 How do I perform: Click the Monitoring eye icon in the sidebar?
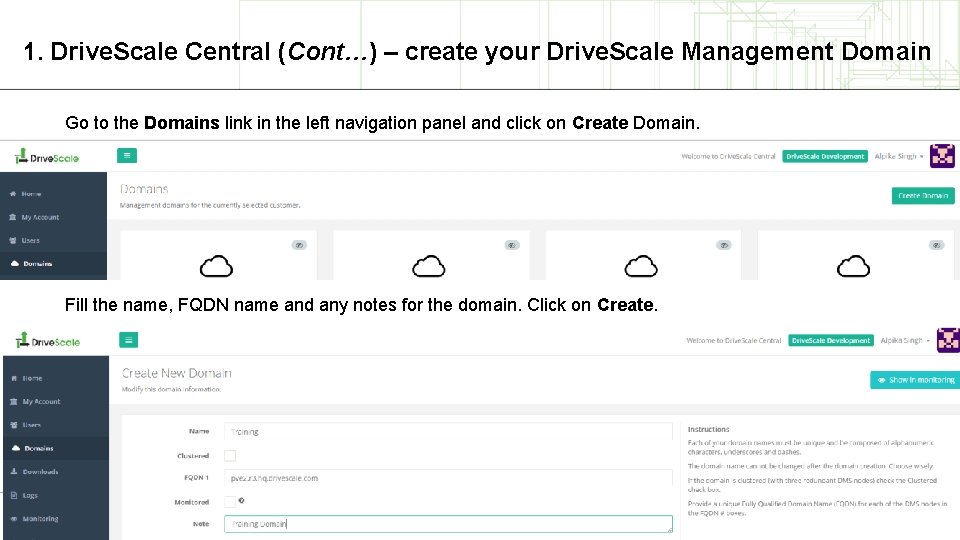point(13,519)
